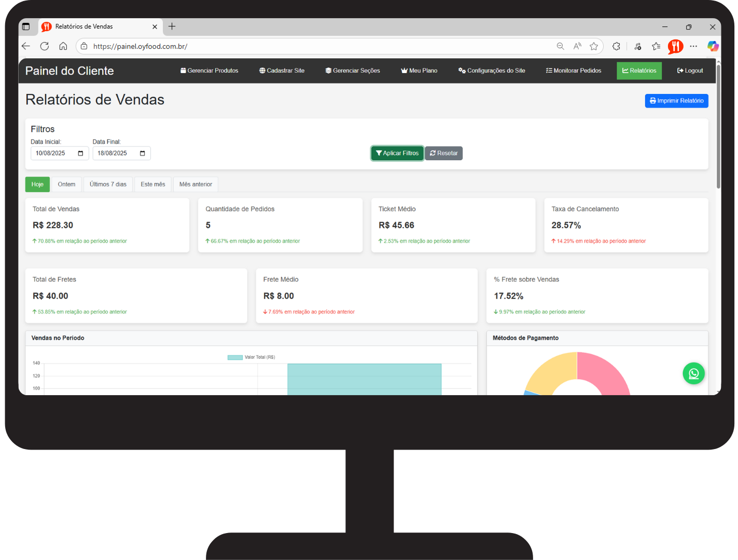The width and height of the screenshot is (738, 560).
Task: Click the Imprimir Relatório button
Action: tap(676, 101)
